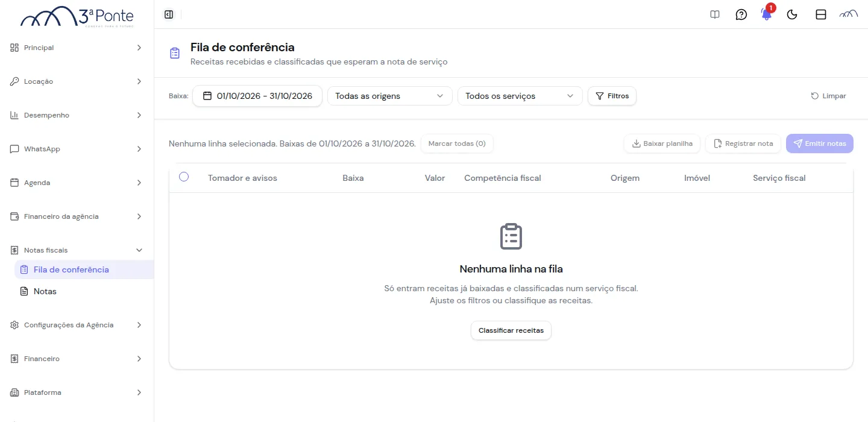Click the Agenda calendar icon in the sidebar
Image resolution: width=868 pixels, height=422 pixels.
(14, 183)
